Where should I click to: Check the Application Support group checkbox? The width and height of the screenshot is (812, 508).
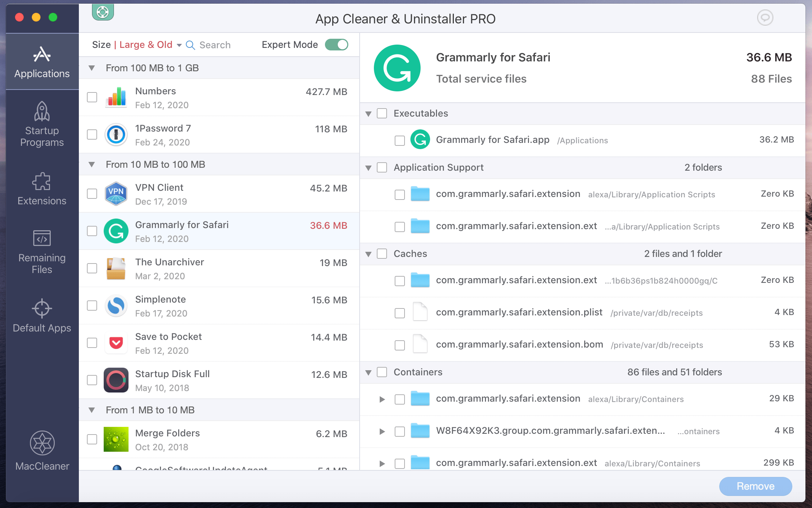(382, 167)
